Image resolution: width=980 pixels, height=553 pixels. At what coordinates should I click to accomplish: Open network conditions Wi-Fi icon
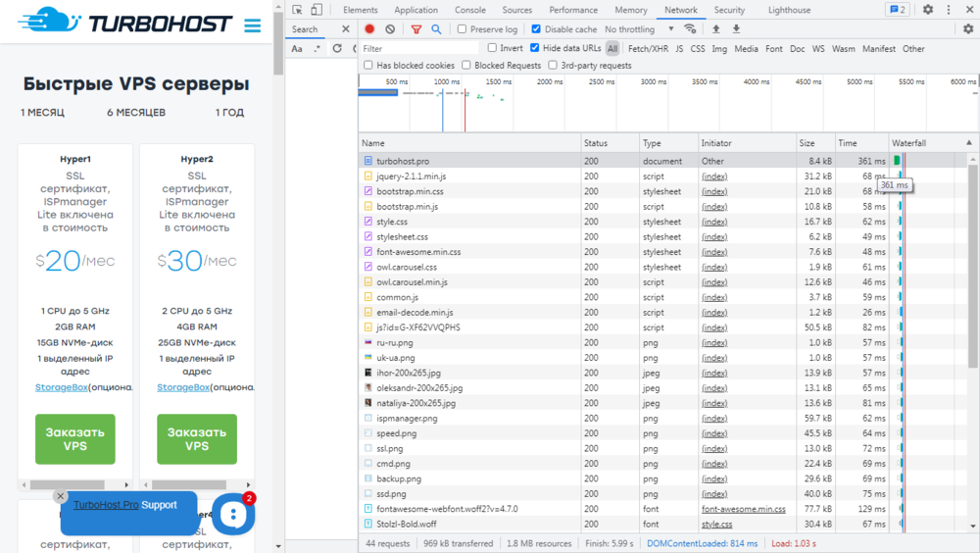(690, 29)
